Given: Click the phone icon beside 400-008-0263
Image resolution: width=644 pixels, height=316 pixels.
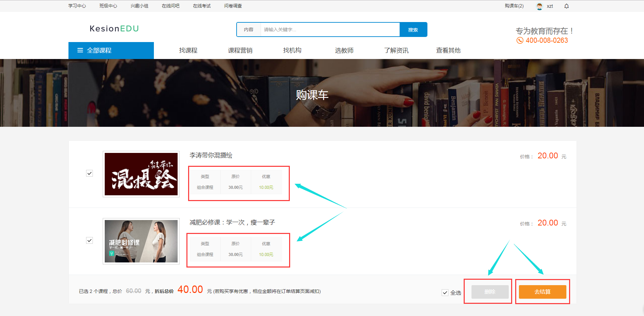Looking at the screenshot, I should (520, 40).
